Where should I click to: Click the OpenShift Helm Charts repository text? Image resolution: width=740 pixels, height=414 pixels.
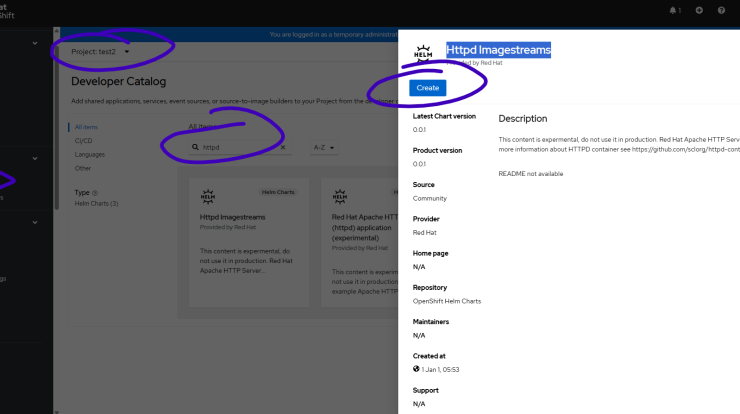[x=447, y=301]
